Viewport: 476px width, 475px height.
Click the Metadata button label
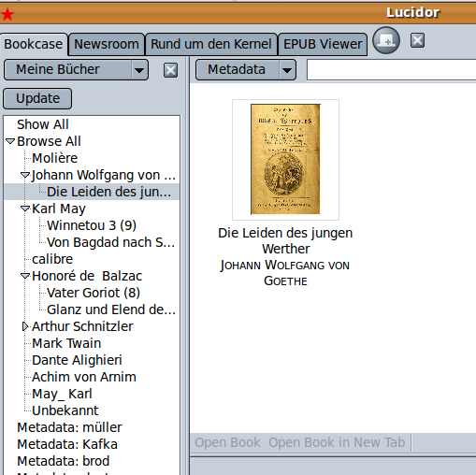(x=237, y=69)
